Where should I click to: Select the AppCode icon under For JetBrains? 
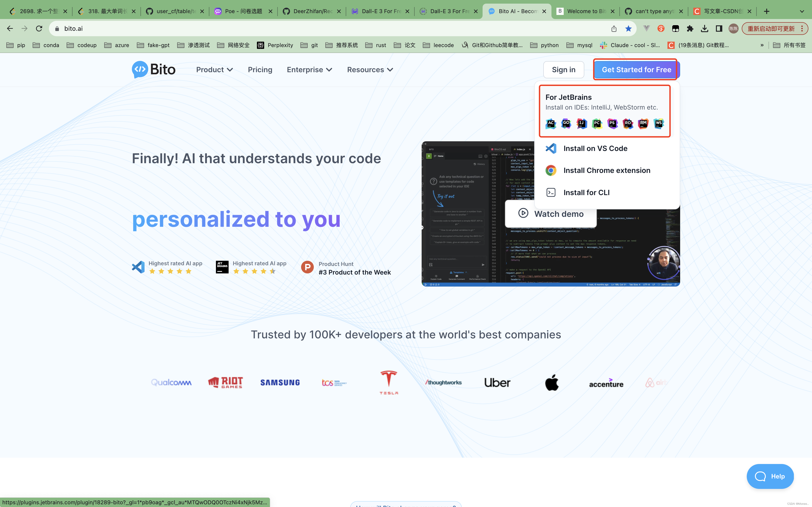(x=551, y=124)
